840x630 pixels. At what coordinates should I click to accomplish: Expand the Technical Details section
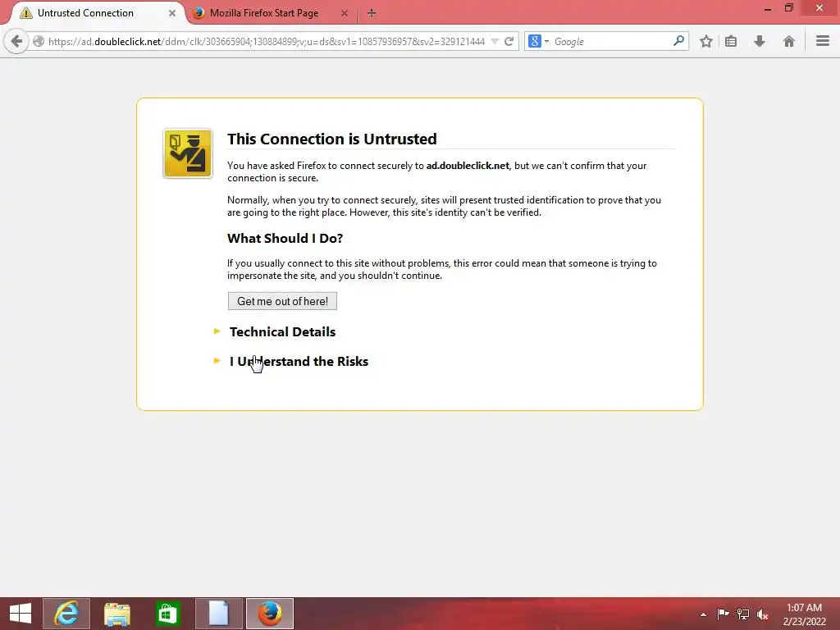[282, 331]
